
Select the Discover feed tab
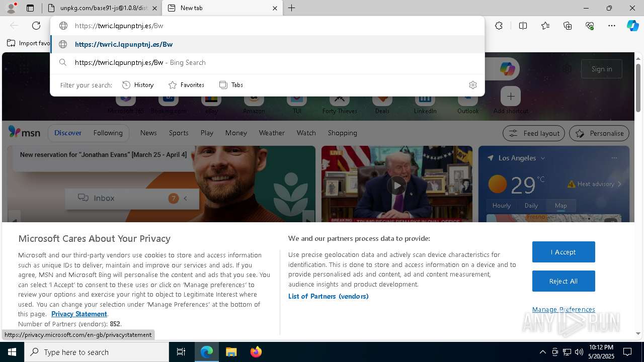coord(68,133)
